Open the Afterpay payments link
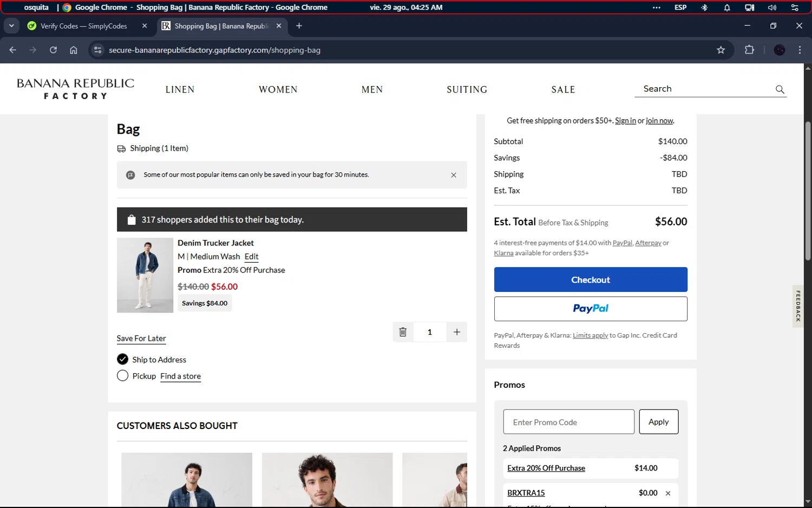812x508 pixels. 648,243
